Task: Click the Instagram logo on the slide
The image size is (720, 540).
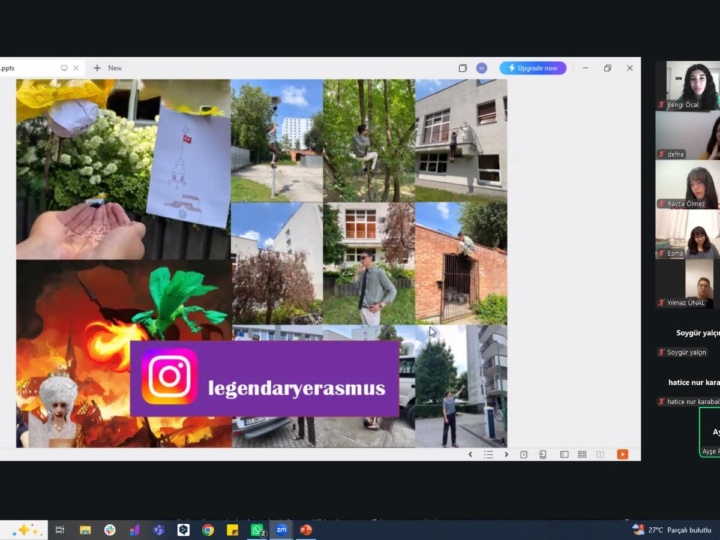Action: (169, 377)
